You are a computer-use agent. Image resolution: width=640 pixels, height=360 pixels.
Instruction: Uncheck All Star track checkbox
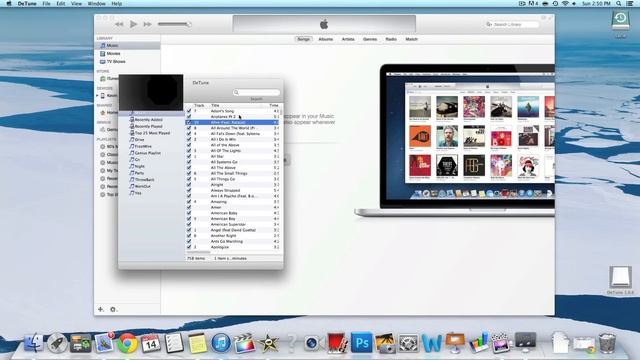tap(189, 156)
